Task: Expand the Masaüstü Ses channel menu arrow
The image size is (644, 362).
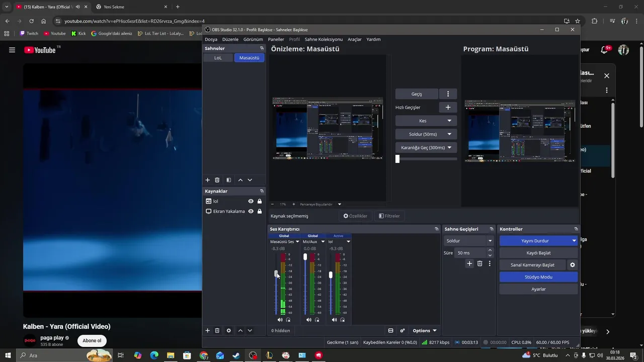Action: pos(297,242)
